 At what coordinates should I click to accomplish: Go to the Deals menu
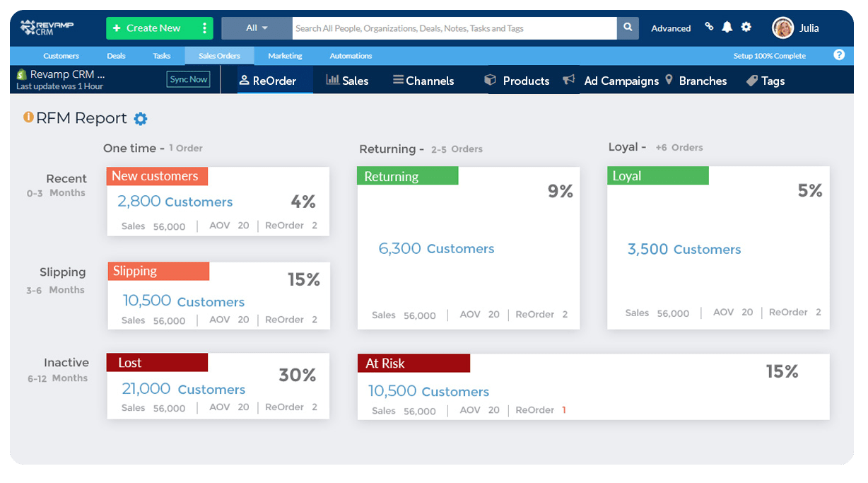pos(116,56)
